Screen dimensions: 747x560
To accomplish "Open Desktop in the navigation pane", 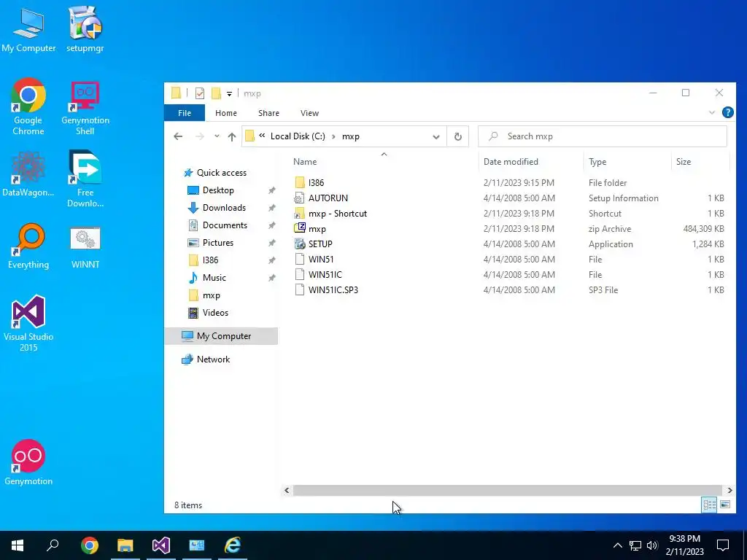I will point(217,190).
